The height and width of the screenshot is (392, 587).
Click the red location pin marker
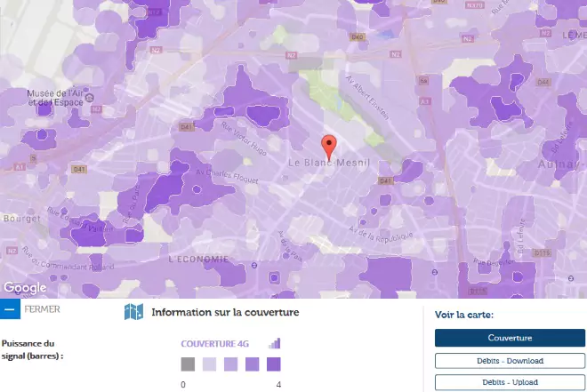[x=329, y=146]
